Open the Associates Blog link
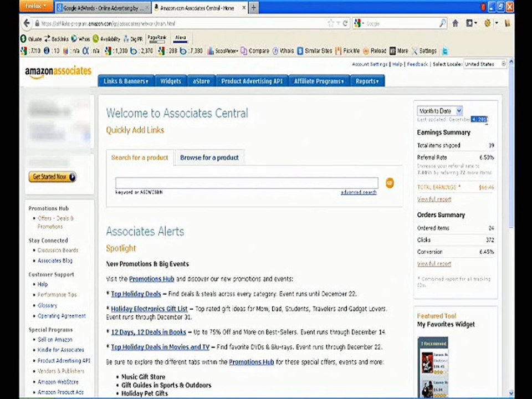This screenshot has width=532, height=399. coord(55,260)
